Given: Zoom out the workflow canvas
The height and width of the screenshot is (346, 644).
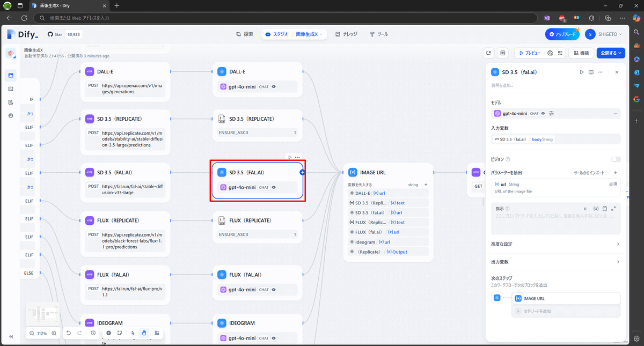Looking at the screenshot, I should click(x=32, y=333).
